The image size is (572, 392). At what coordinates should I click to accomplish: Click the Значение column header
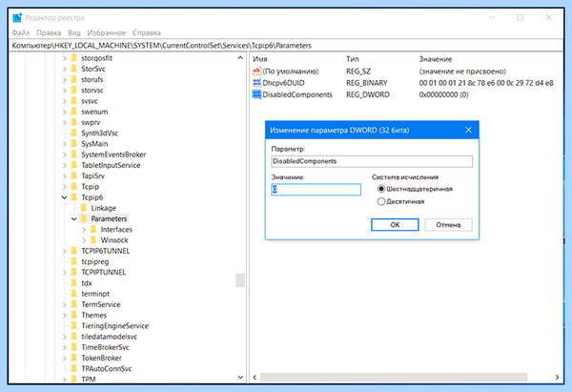(436, 59)
